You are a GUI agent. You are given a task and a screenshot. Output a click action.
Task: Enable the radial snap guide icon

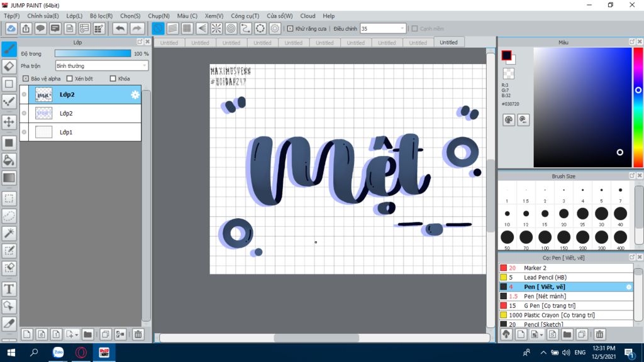click(216, 28)
